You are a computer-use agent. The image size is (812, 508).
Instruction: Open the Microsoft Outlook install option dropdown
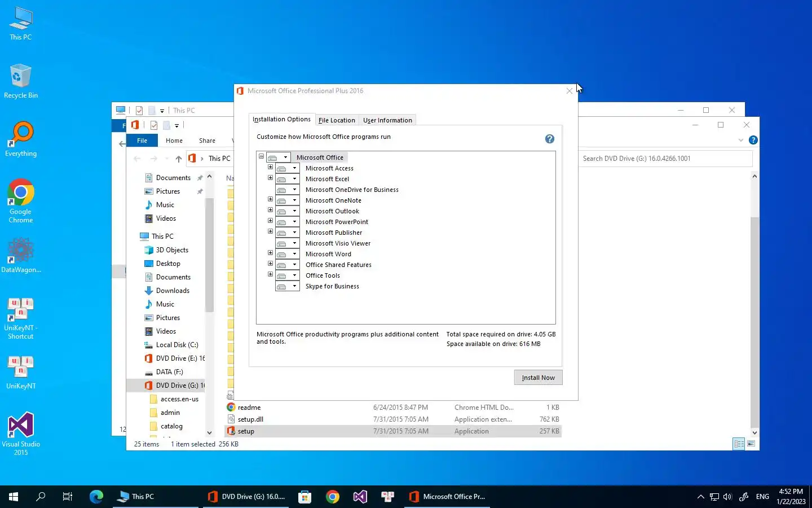coord(287,211)
